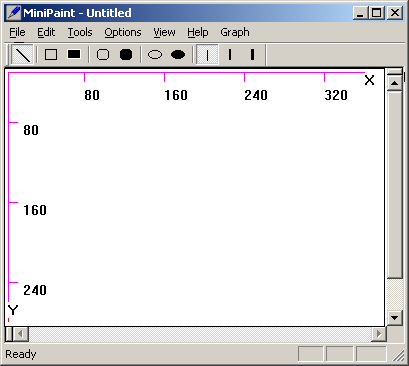Select the Line drawing tool

point(22,55)
